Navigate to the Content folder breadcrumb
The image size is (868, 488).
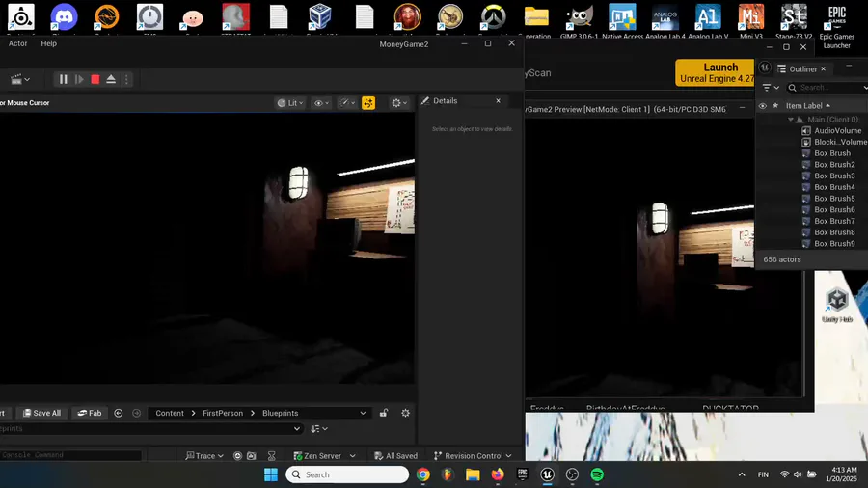[170, 413]
